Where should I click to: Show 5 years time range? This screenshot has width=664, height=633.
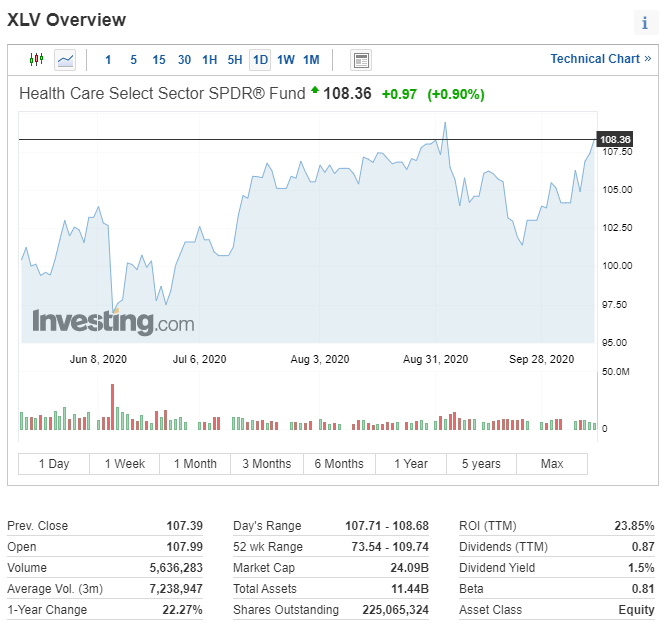coord(481,464)
